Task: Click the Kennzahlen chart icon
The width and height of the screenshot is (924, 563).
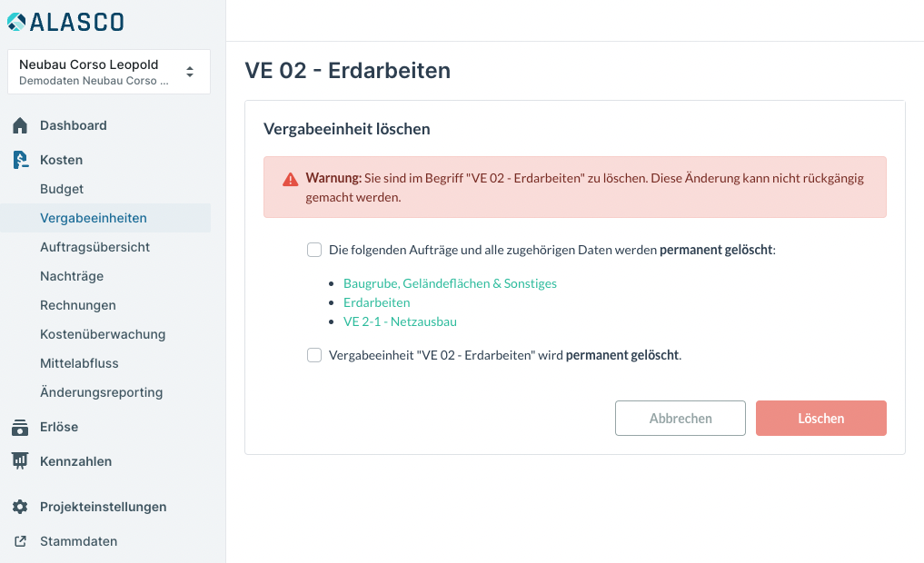Action: click(x=20, y=461)
